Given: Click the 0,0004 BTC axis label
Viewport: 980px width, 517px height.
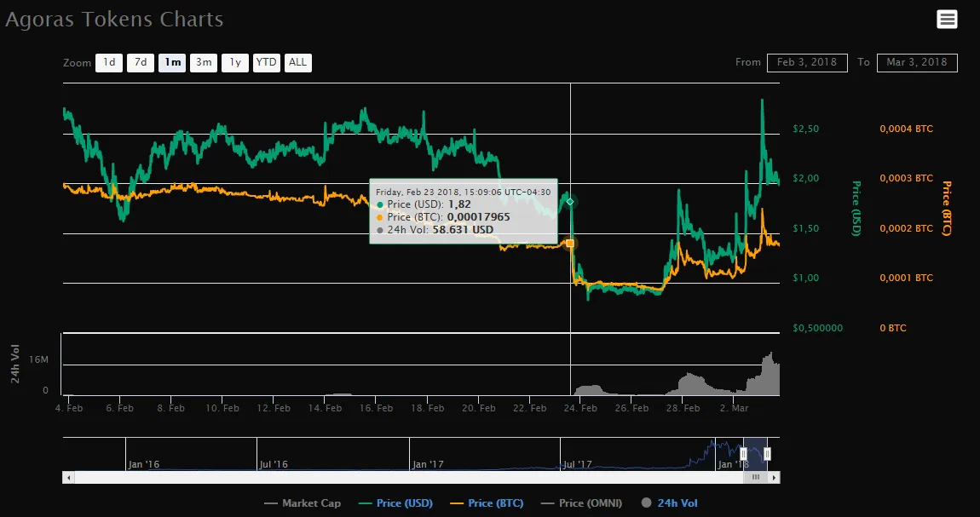Looking at the screenshot, I should click(x=906, y=129).
